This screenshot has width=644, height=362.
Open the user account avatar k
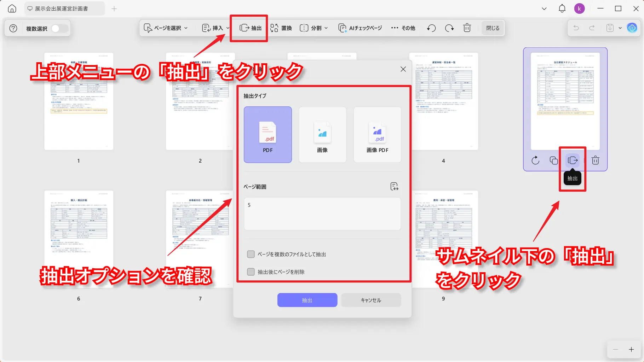coord(579,8)
